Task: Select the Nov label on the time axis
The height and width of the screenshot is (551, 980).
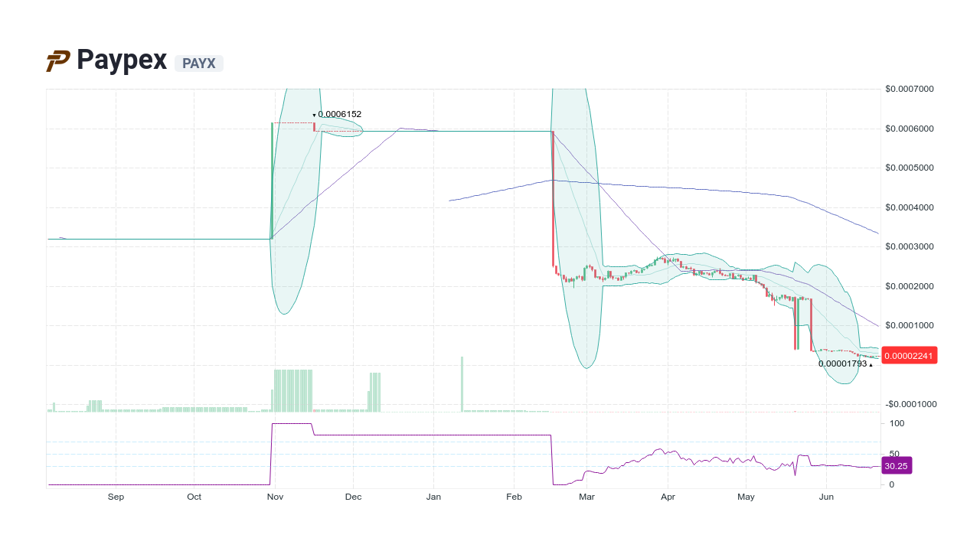Action: coord(274,496)
